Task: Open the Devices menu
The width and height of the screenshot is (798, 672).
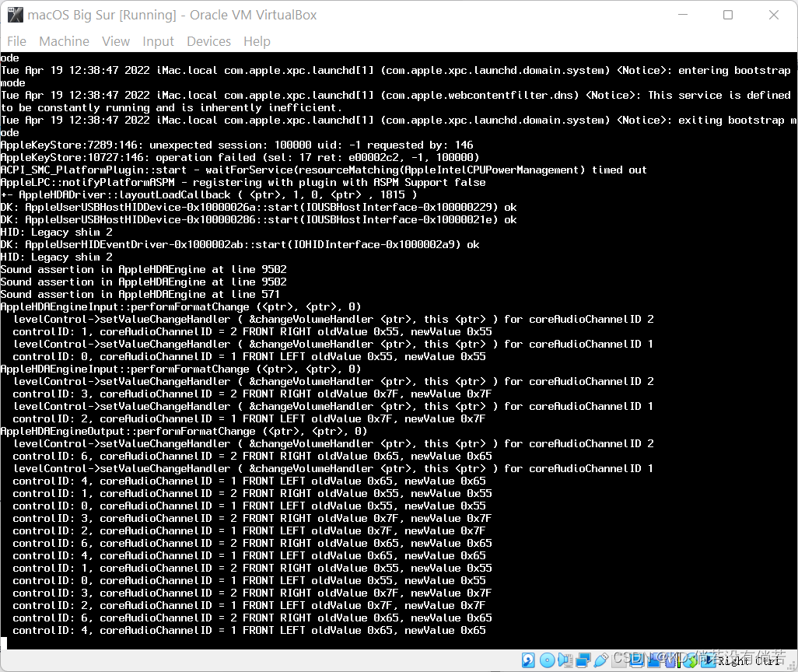Action: pyautogui.click(x=208, y=41)
